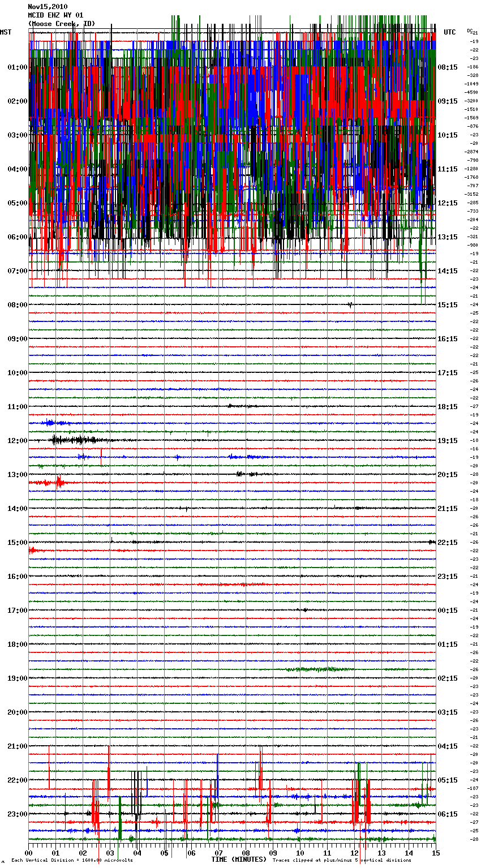481x868 pixels.
Task: Select the 06:00 MST time label
Action: (18, 237)
